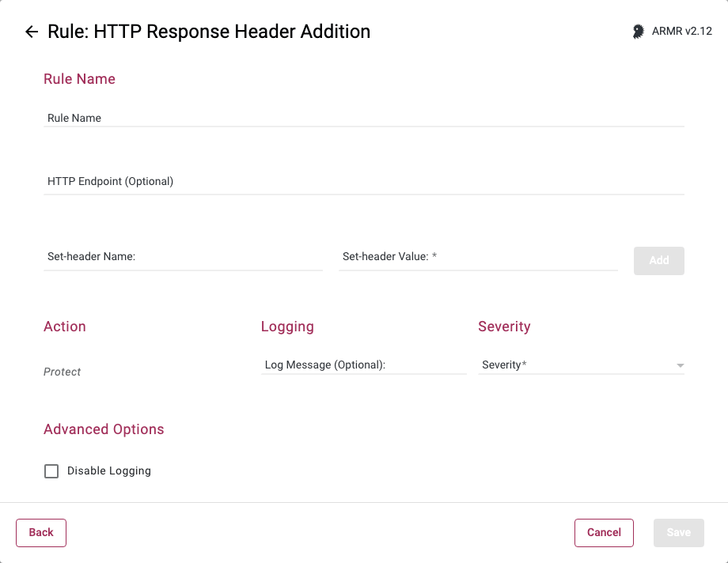This screenshot has height=563, width=728.
Task: Focus the Rule Name text field
Action: coord(364,118)
